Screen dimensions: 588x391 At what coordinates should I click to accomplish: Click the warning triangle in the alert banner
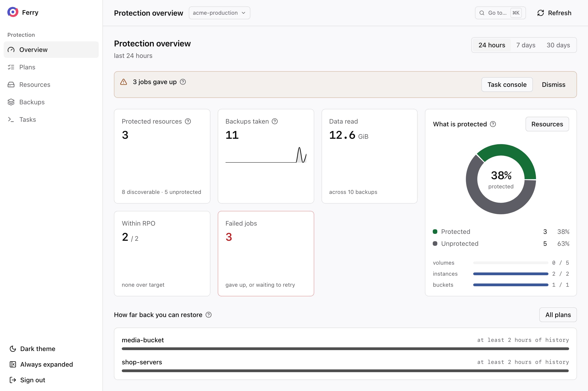click(x=124, y=82)
